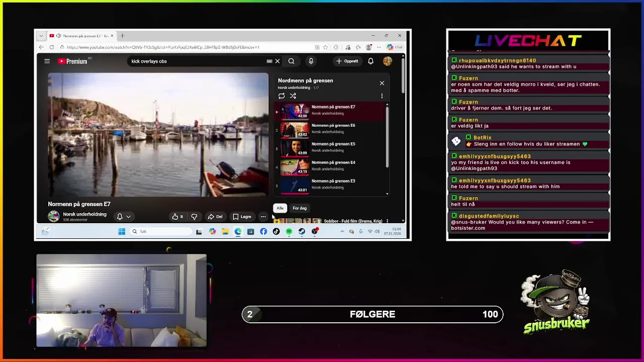Click the YouTube page vertical scrollbar

tap(403, 75)
